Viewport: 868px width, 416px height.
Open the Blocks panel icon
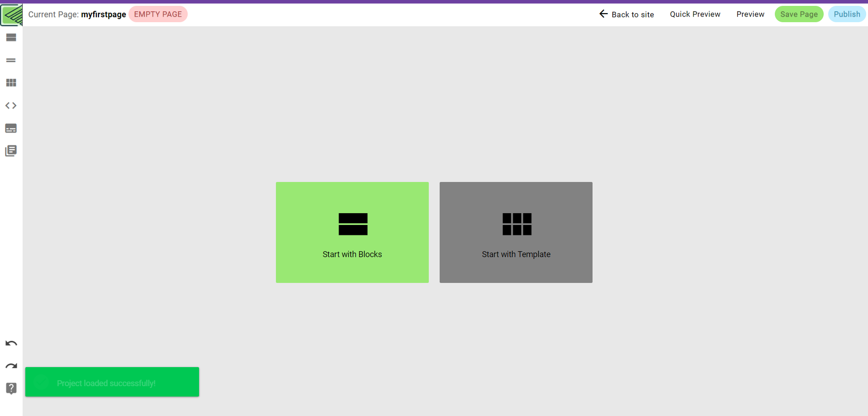coord(11,38)
